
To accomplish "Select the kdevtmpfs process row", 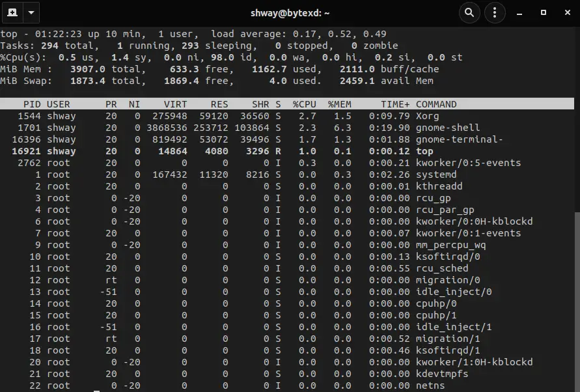I will tap(287, 374).
